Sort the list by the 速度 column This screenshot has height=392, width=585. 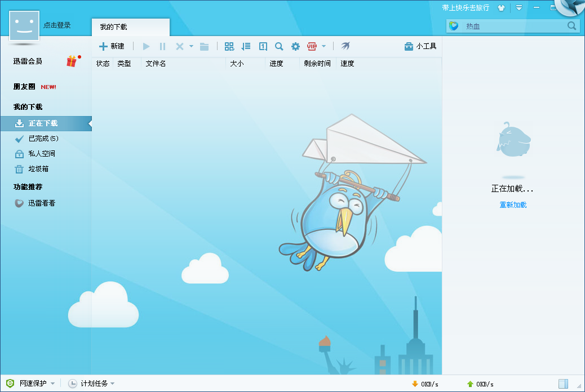click(x=347, y=64)
